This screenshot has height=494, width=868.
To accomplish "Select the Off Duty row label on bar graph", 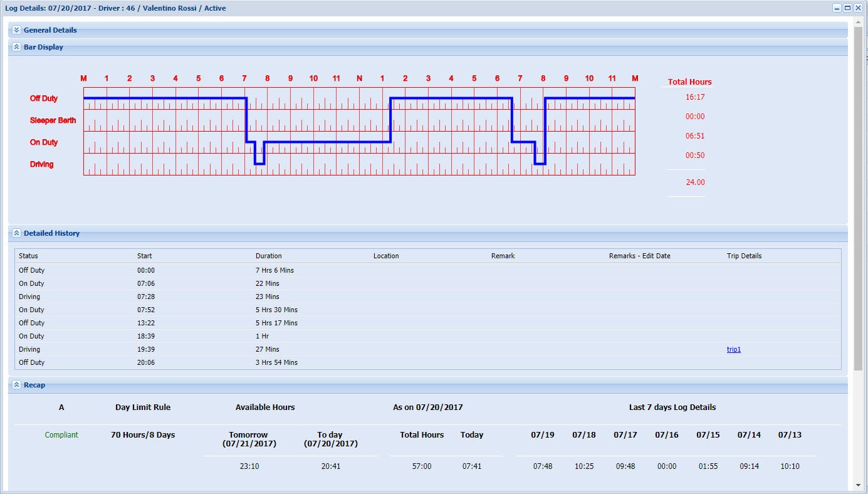I will pyautogui.click(x=44, y=98).
